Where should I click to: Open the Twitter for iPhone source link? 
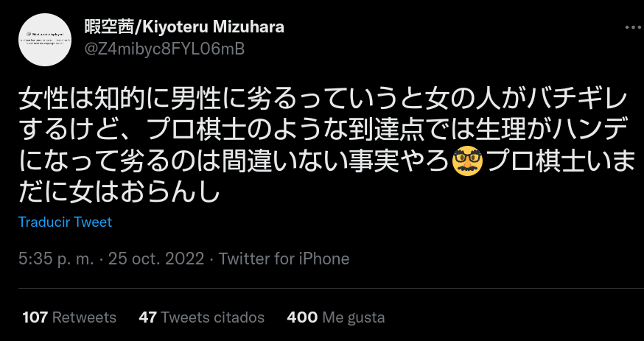pos(284,259)
